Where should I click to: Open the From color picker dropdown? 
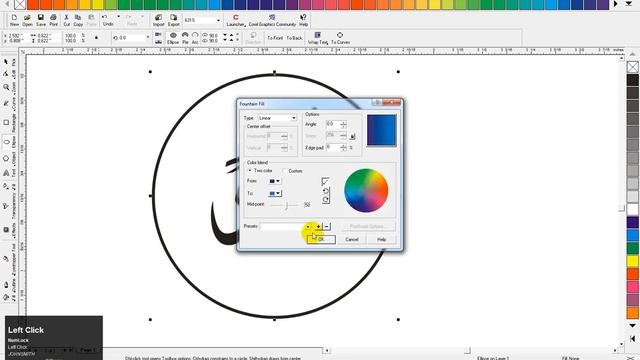[x=275, y=181]
